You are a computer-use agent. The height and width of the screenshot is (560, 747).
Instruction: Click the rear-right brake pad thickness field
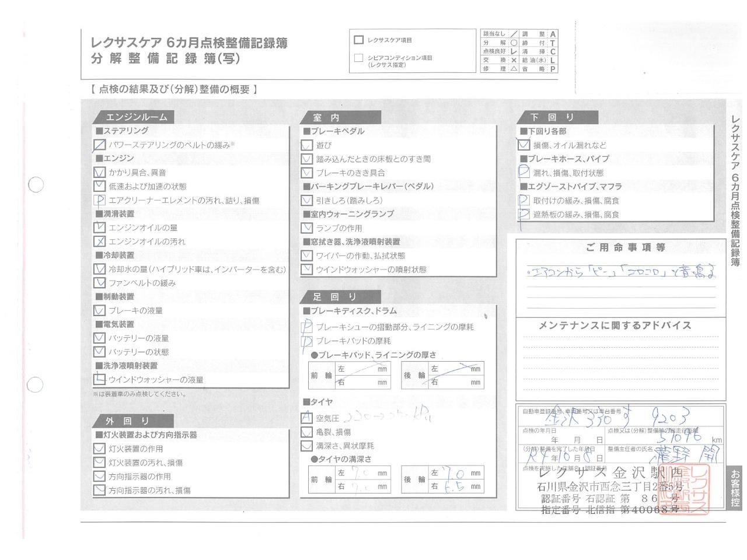point(455,383)
